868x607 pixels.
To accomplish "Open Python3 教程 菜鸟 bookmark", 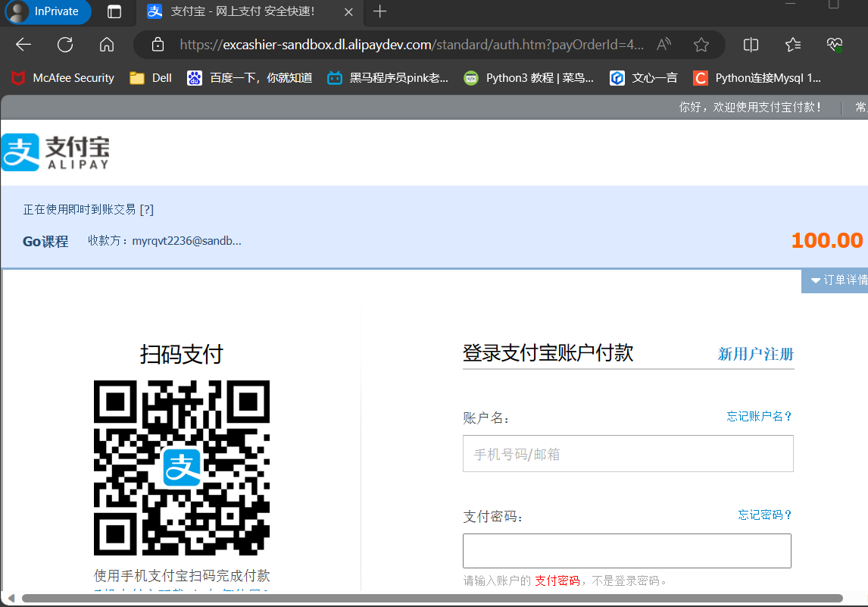I will click(529, 78).
